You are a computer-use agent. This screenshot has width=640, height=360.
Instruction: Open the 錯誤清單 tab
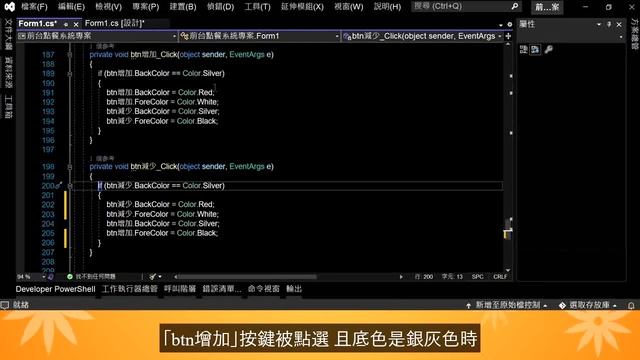click(222, 289)
